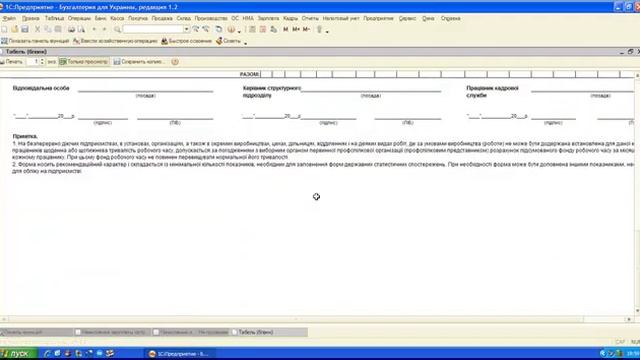Open the Таблица menu
The width and height of the screenshot is (640, 360).
(54, 18)
